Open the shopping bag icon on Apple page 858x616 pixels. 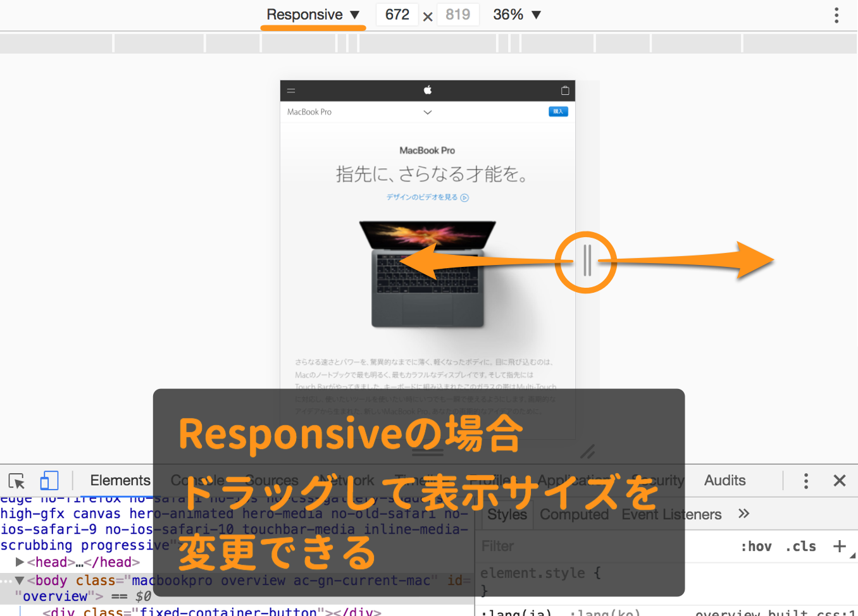tap(565, 90)
